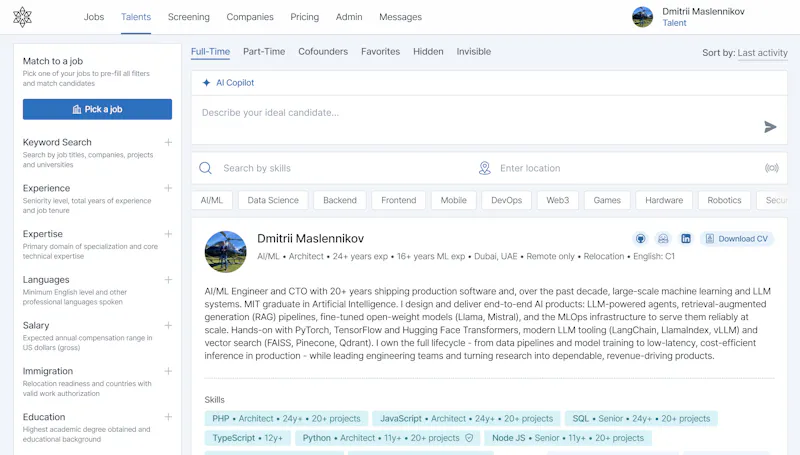Click the Python Architect skill tag
Screen dimensions: 800x455
tap(388, 438)
